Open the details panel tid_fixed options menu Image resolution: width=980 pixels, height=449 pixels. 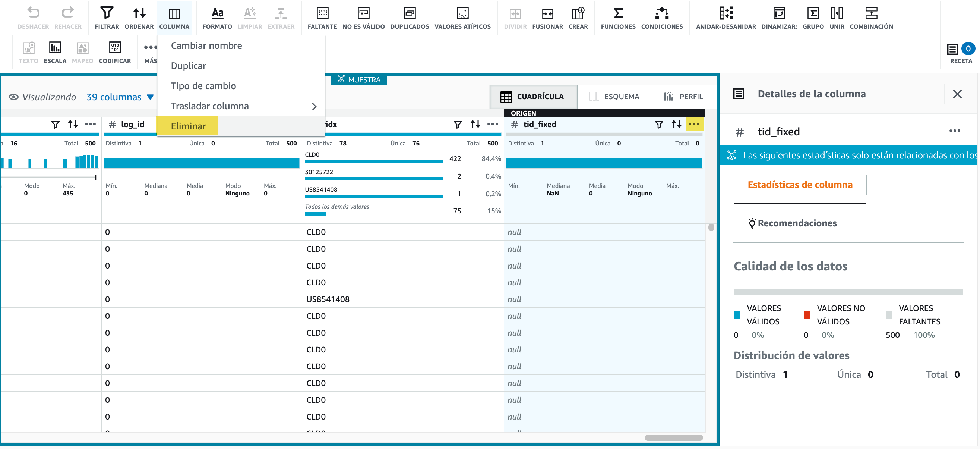click(x=954, y=131)
